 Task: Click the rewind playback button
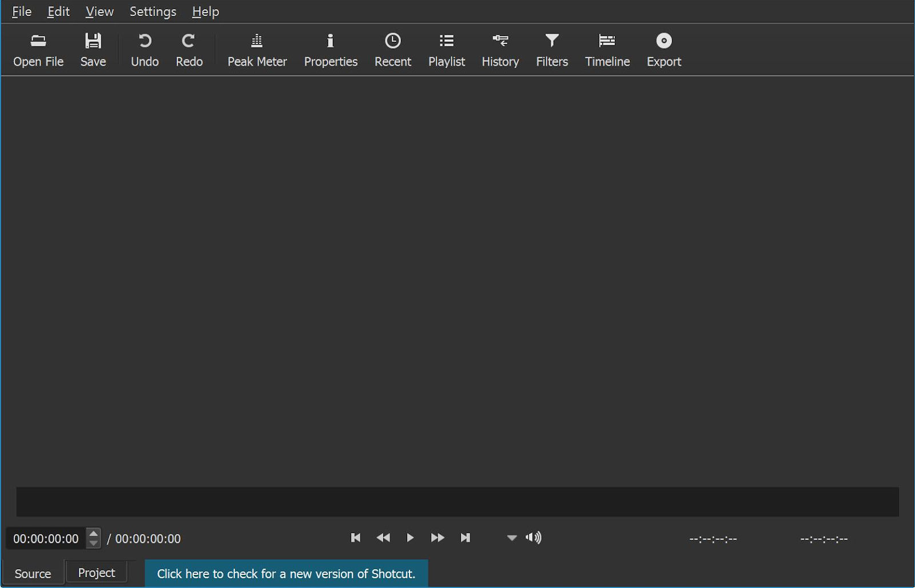click(383, 538)
